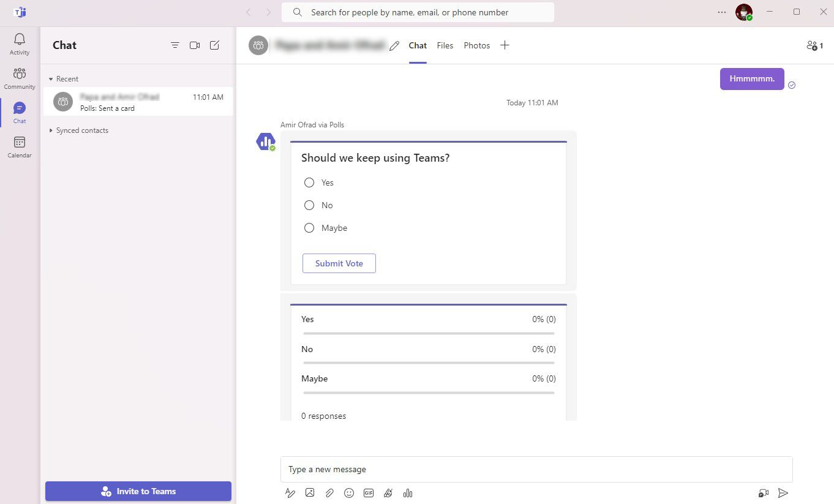Viewport: 834px width, 504px height.
Task: Open the Calendar from the sidebar
Action: [19, 147]
